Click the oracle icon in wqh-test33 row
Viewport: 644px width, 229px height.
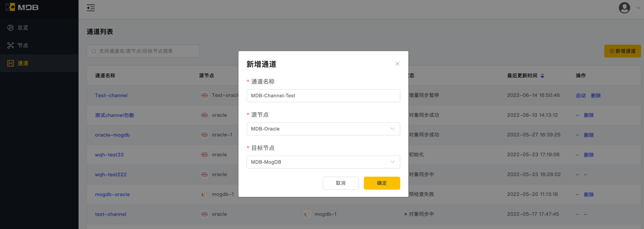click(x=205, y=154)
